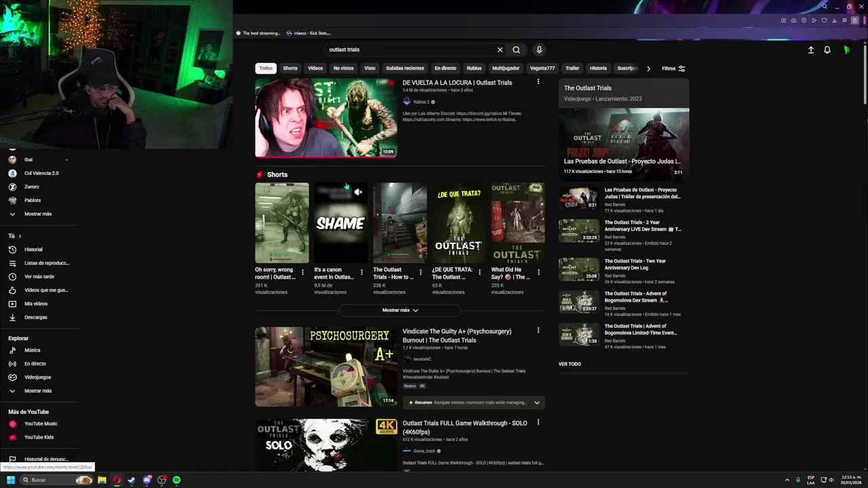Viewport: 868px width, 488px height.
Task: Open the Opera downloads icon
Action: 834,20
